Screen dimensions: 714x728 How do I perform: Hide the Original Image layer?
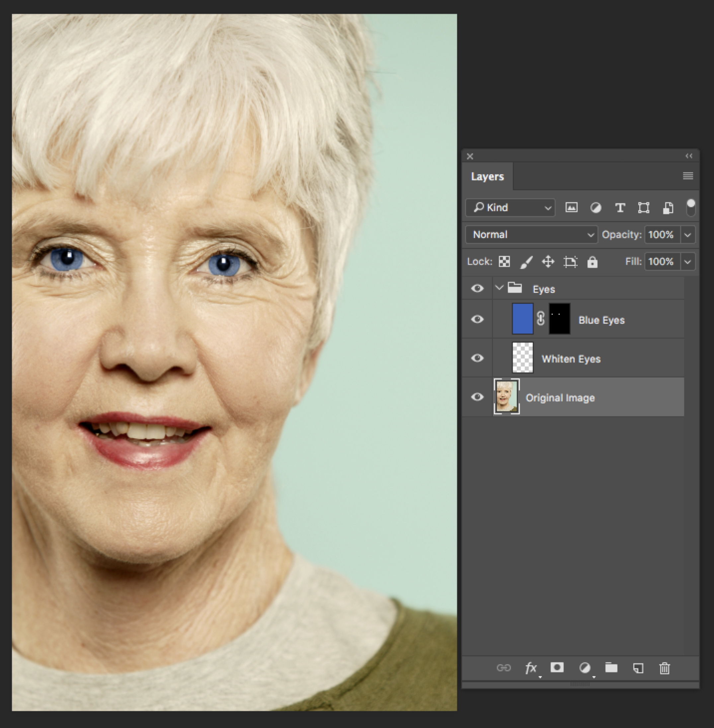pos(477,397)
